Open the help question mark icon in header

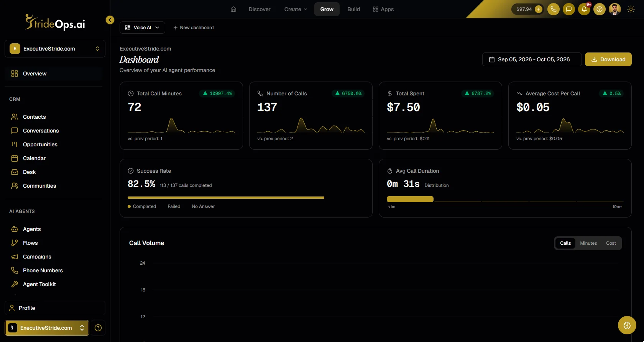pos(600,9)
